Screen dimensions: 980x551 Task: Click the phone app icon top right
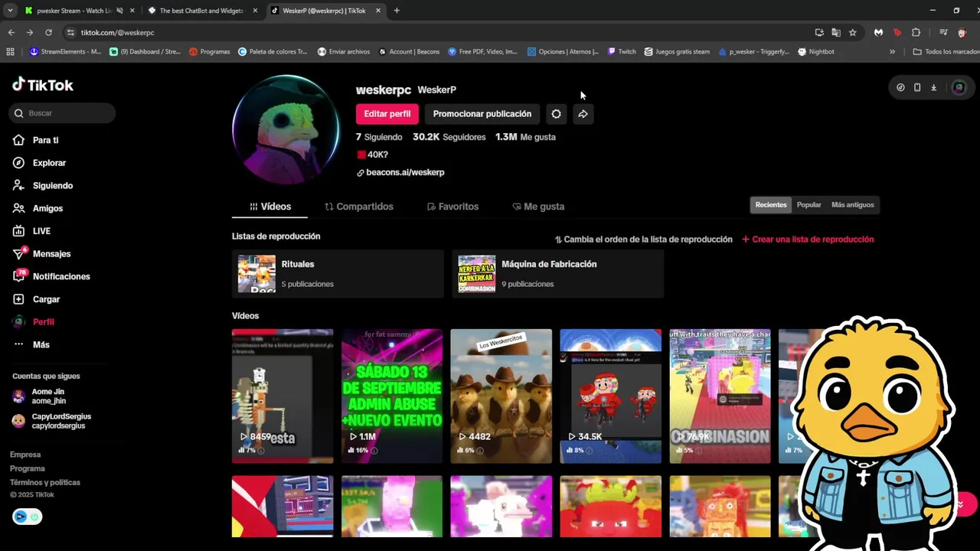[917, 87]
